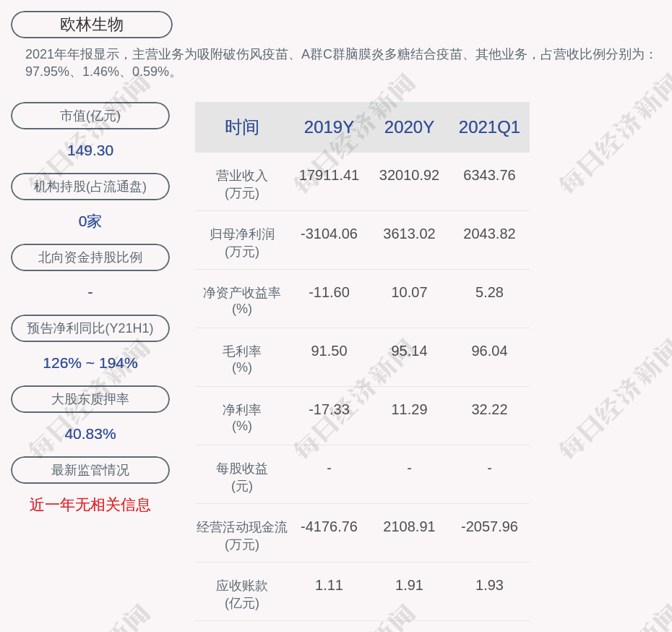Click the 40.83% pledge ratio value

pyautogui.click(x=90, y=434)
